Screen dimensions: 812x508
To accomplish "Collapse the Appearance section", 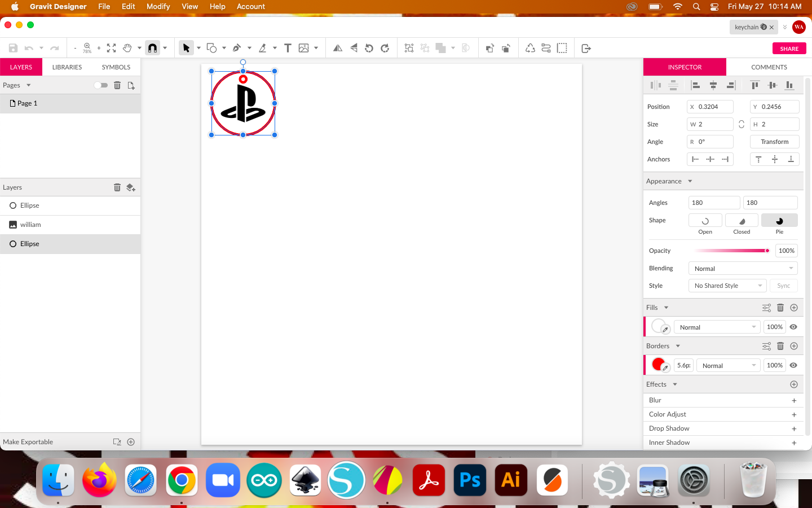I will [x=690, y=181].
